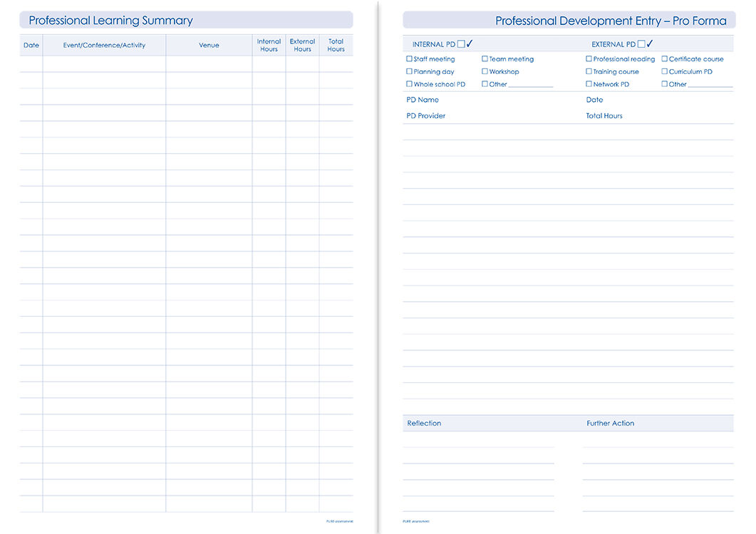Enable the Network PD checkbox
Screen dimensions: 756x534
click(x=589, y=84)
